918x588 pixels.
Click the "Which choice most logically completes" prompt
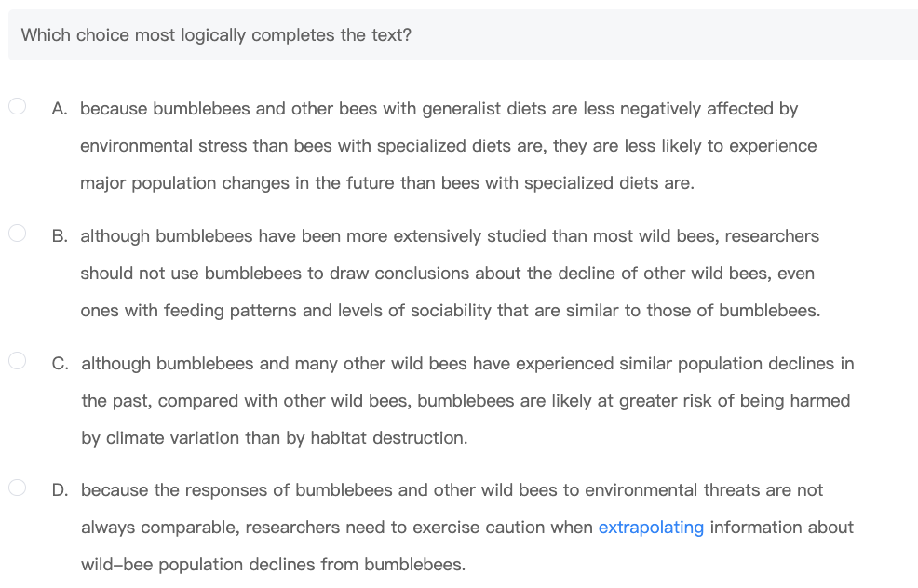point(216,35)
